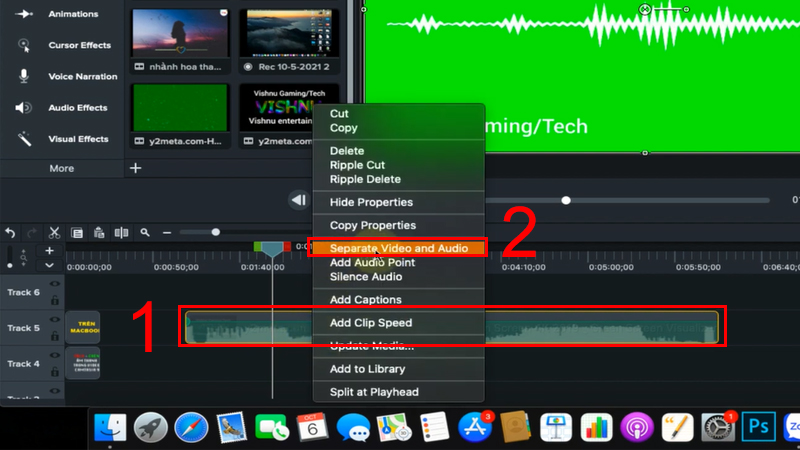Open Animations panel icon

24,14
